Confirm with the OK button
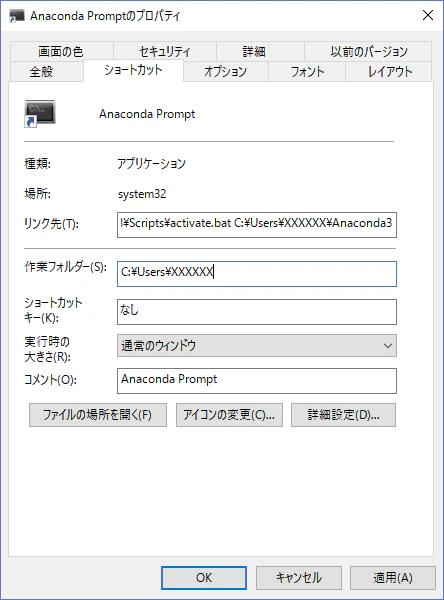The image size is (444, 600). [x=204, y=578]
